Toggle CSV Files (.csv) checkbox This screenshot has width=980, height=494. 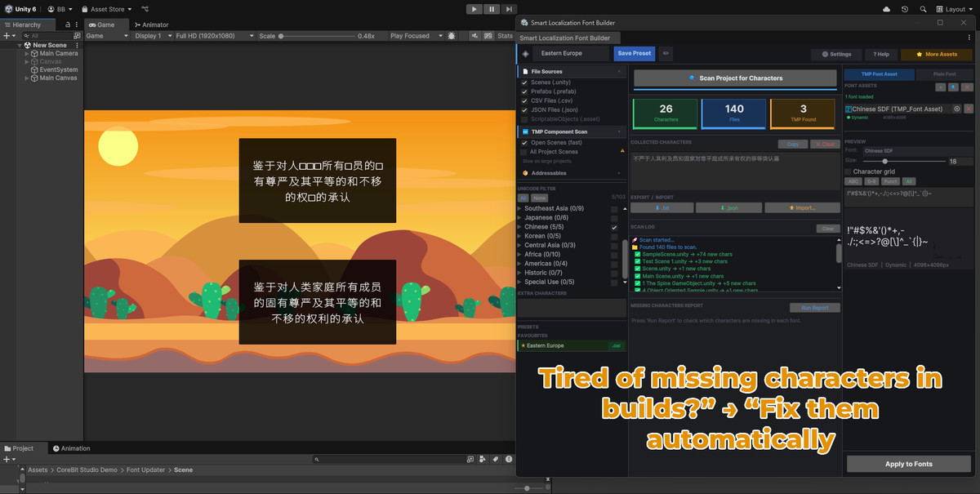click(x=524, y=100)
